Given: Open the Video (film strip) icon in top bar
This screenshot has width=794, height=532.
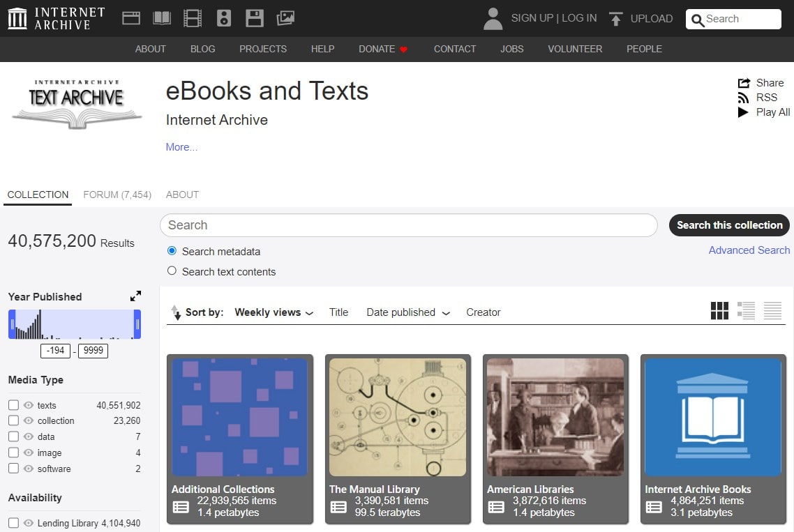Looking at the screenshot, I should pos(193,18).
